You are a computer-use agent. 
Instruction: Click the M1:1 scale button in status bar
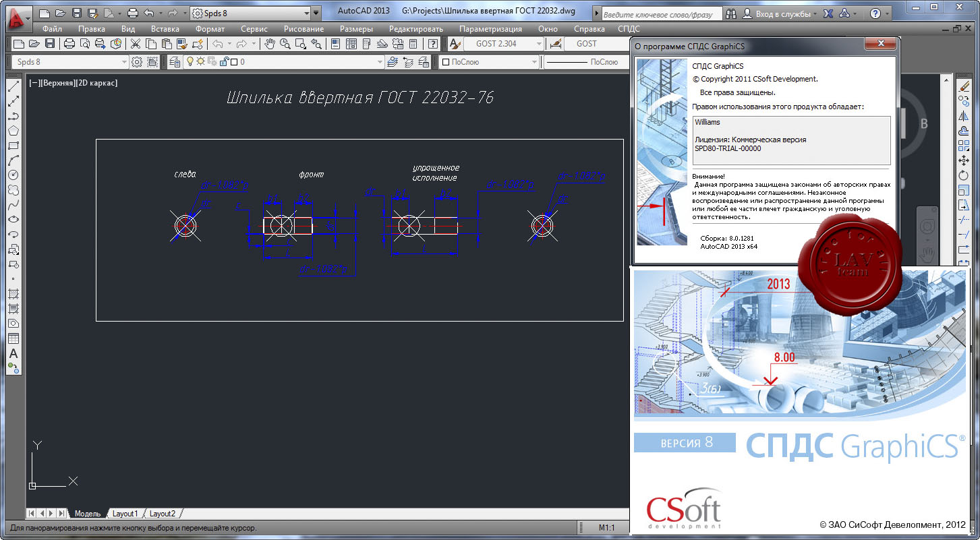tap(606, 528)
